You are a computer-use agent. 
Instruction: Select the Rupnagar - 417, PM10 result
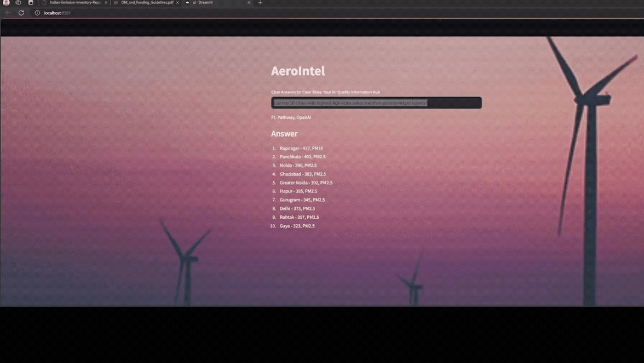pyautogui.click(x=301, y=148)
